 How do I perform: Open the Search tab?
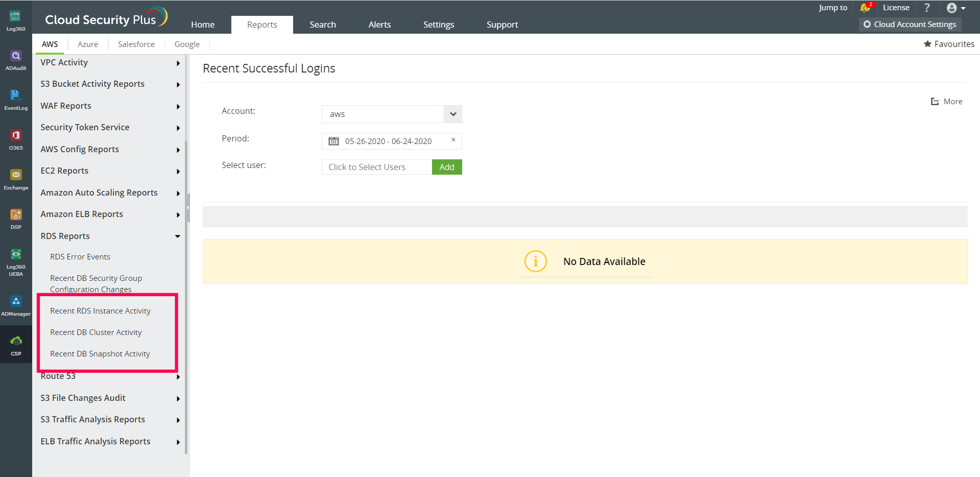click(x=323, y=25)
